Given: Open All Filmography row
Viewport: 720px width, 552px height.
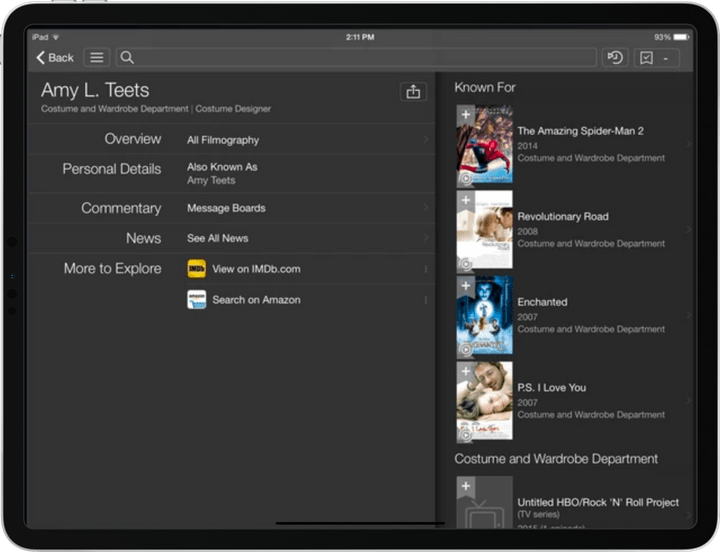Looking at the screenshot, I should pos(305,140).
